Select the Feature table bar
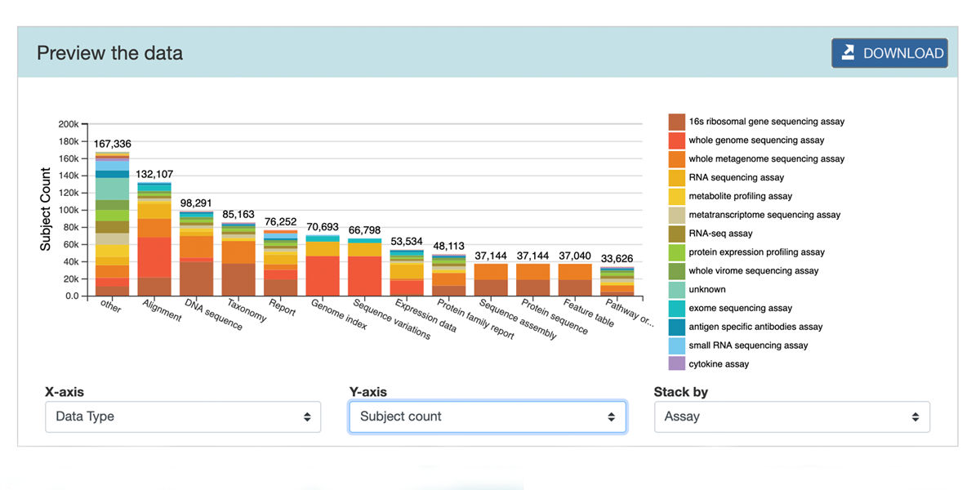The width and height of the screenshot is (980, 490). pos(576,280)
